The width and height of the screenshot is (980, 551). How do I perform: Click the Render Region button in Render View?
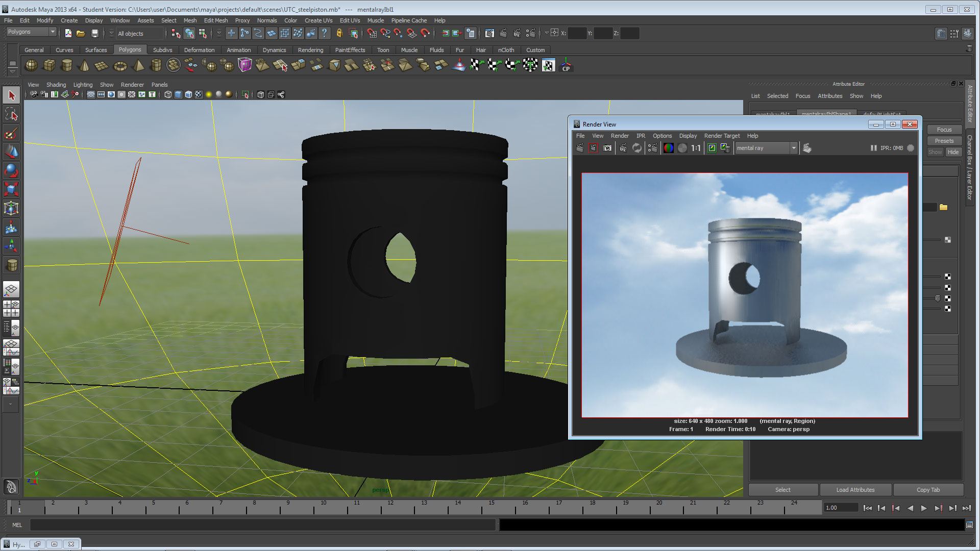pos(594,148)
